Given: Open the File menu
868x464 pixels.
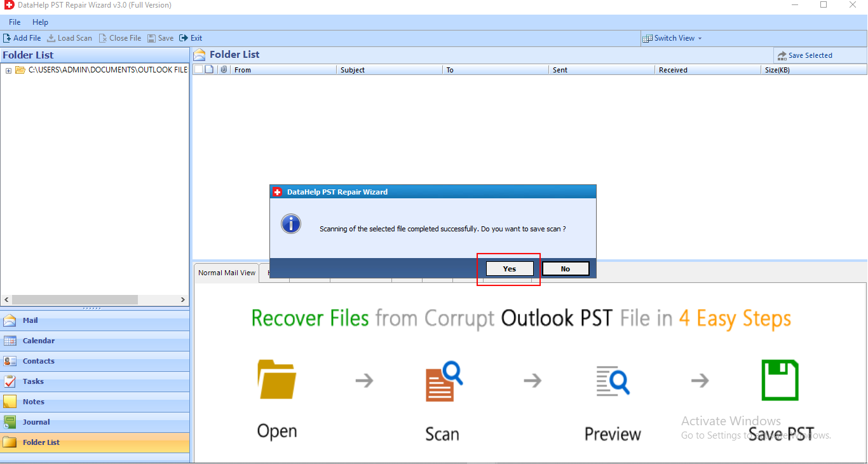Looking at the screenshot, I should coord(15,22).
